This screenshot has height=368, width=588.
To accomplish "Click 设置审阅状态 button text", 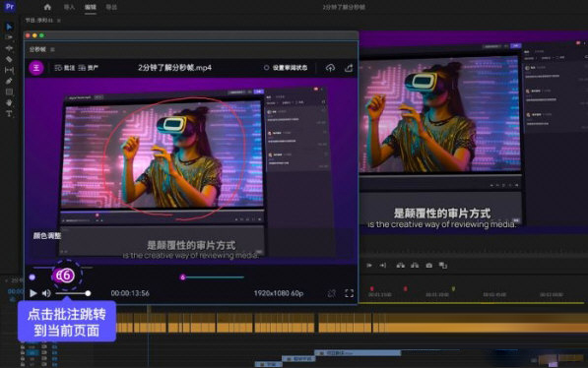I will (x=290, y=68).
